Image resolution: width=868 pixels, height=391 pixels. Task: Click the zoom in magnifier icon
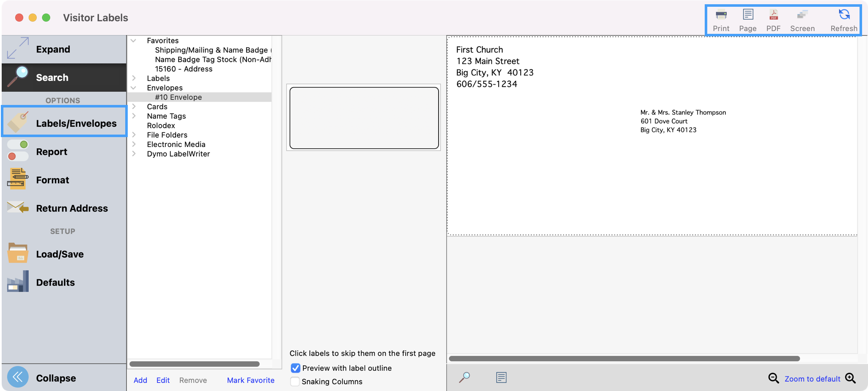pyautogui.click(x=850, y=378)
